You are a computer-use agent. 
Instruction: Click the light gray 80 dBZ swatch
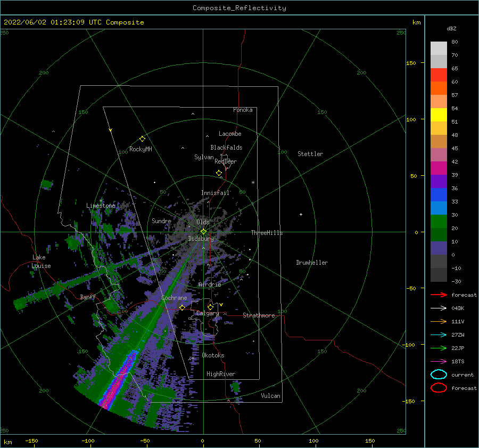439,48
